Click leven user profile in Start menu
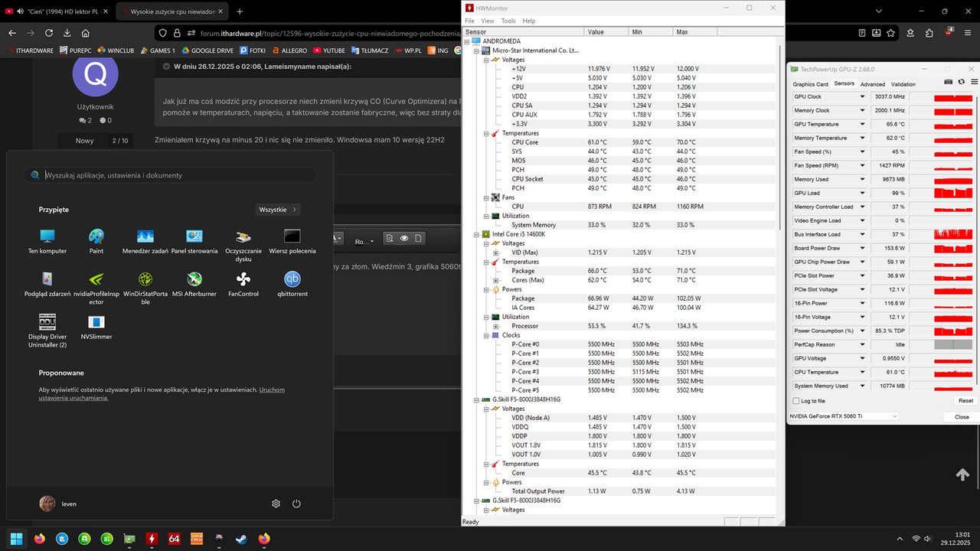The image size is (980, 551). pyautogui.click(x=58, y=504)
